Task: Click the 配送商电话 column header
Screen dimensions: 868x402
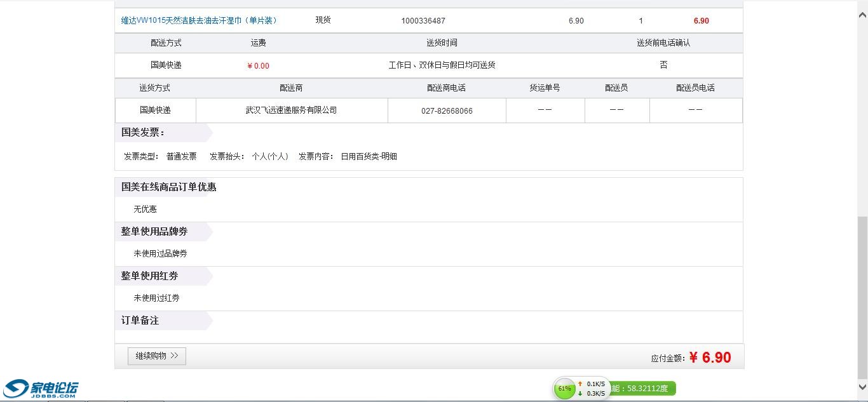Action: point(446,88)
